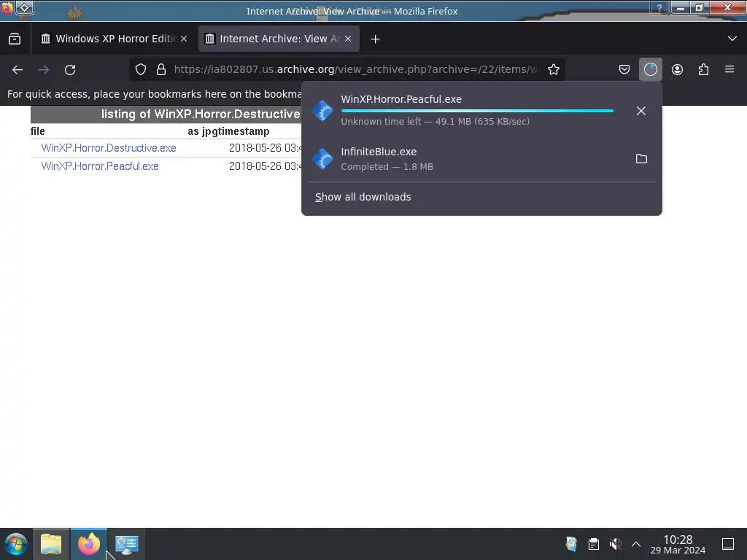747x560 pixels.
Task: Close the Windows XP Horror Edition tab
Action: click(184, 39)
